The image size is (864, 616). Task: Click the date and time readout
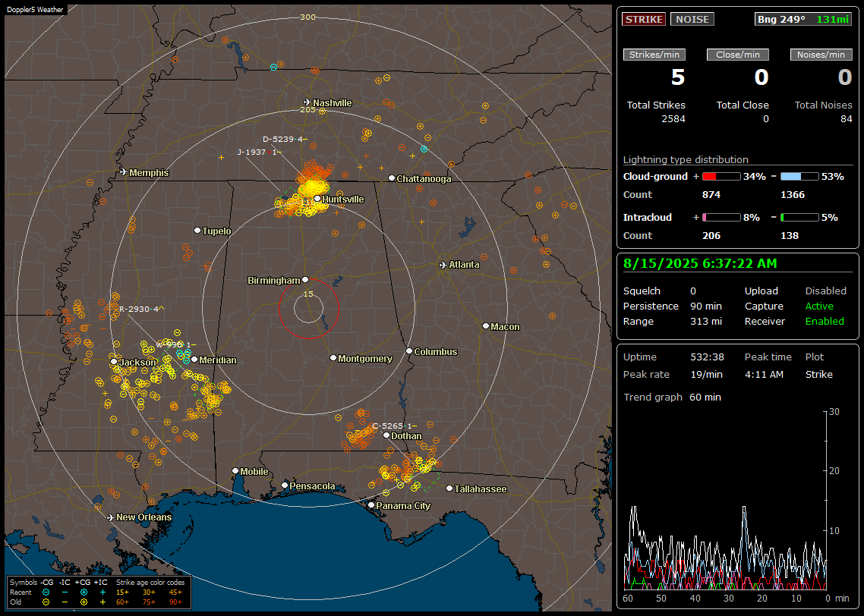[700, 264]
